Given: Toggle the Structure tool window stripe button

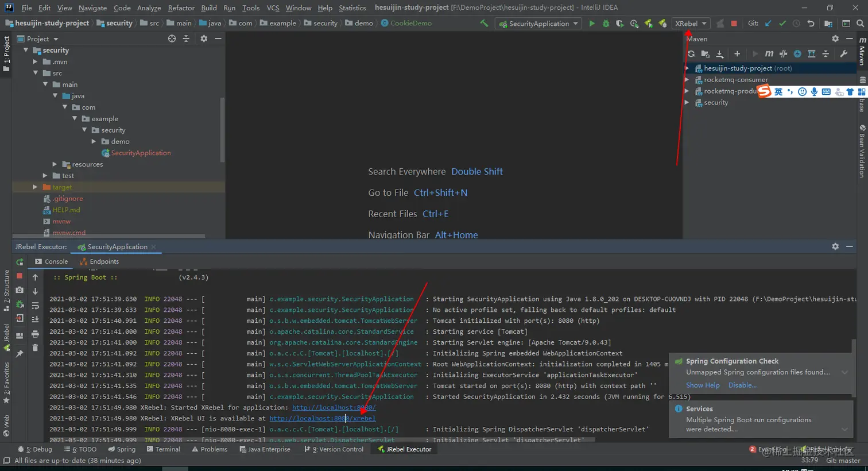Looking at the screenshot, I should [x=6, y=291].
